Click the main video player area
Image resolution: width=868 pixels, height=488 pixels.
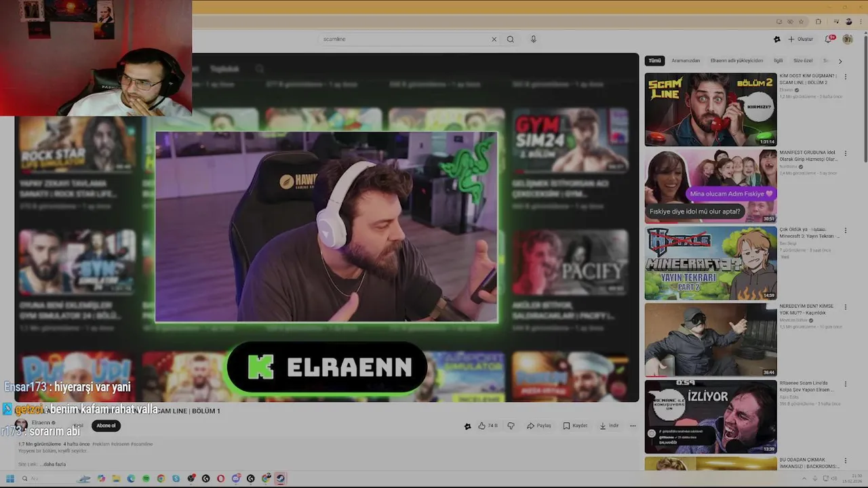click(x=326, y=228)
